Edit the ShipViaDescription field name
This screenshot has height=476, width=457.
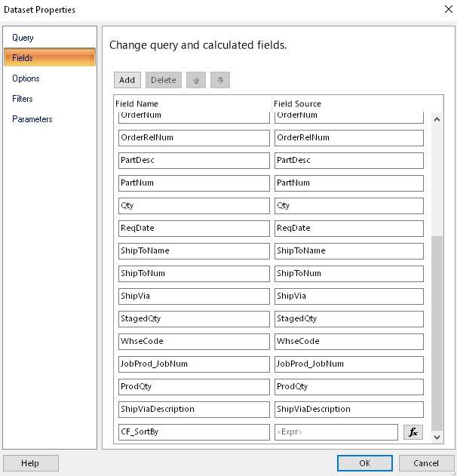click(x=194, y=409)
